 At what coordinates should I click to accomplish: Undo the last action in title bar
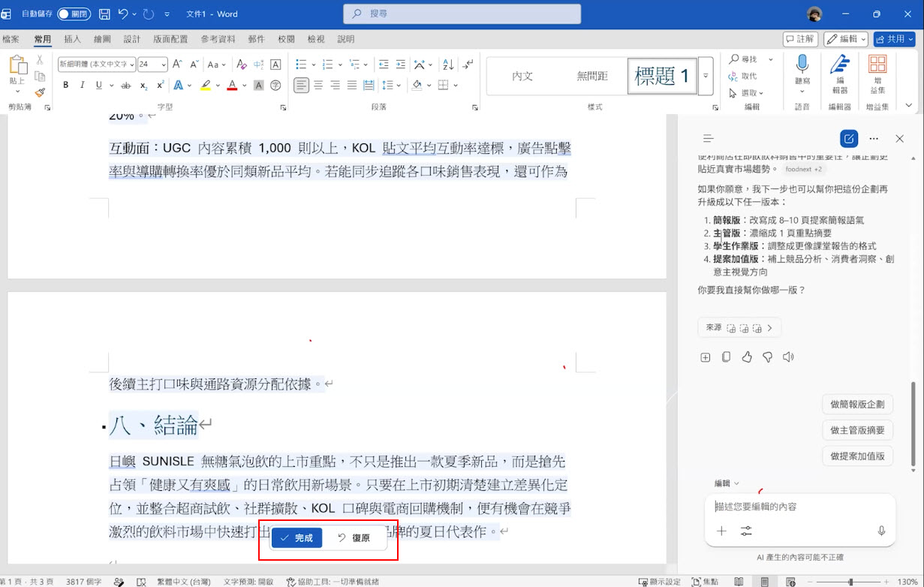pyautogui.click(x=124, y=14)
